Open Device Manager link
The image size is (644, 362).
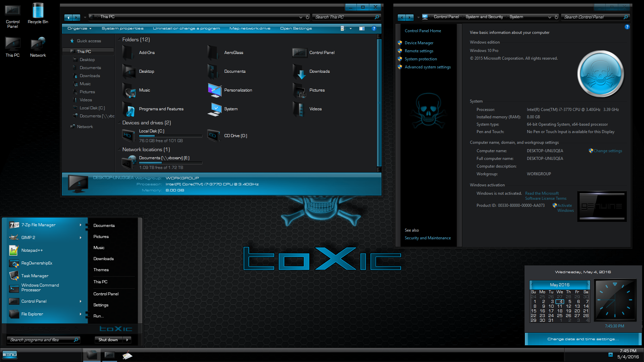pyautogui.click(x=419, y=43)
